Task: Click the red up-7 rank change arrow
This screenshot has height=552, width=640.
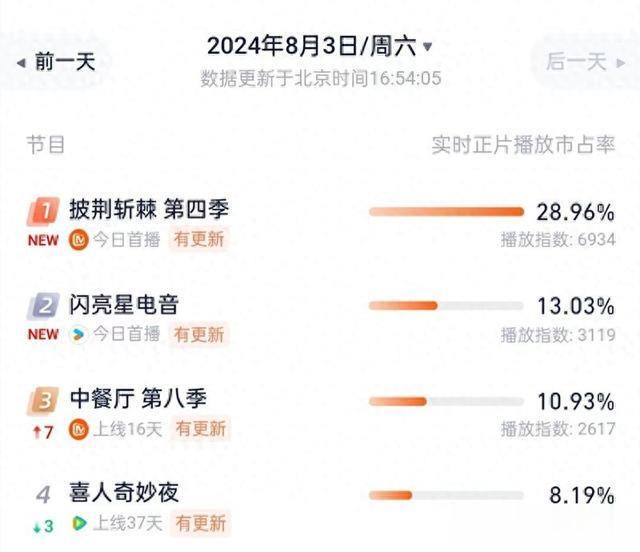Action: click(37, 432)
